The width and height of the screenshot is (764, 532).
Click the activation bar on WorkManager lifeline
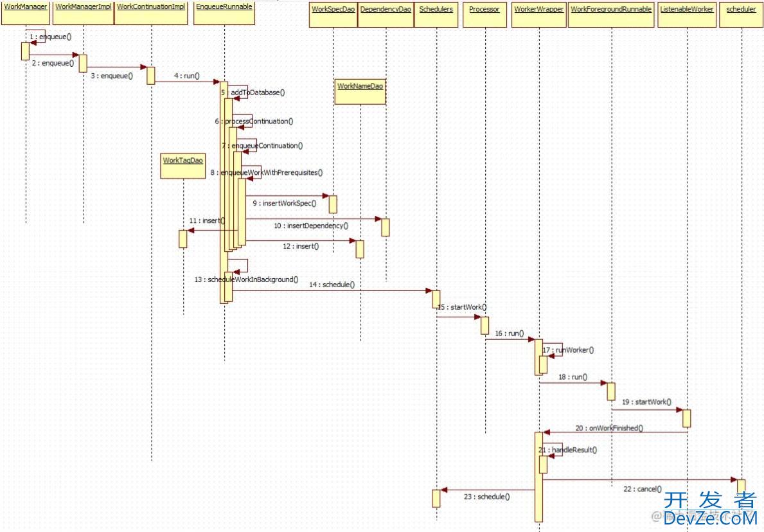[x=25, y=51]
